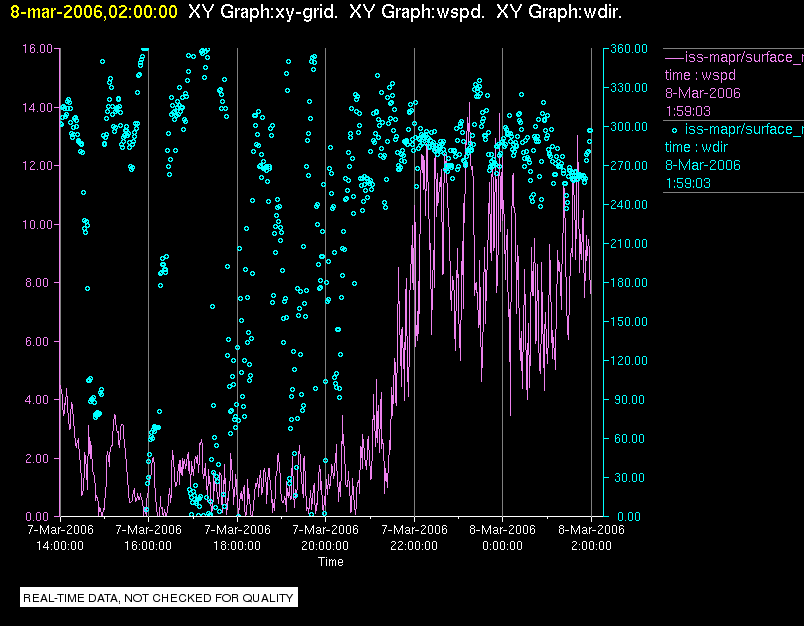Click the 270.00 right axis label
The height and width of the screenshot is (626, 804).
(x=629, y=166)
